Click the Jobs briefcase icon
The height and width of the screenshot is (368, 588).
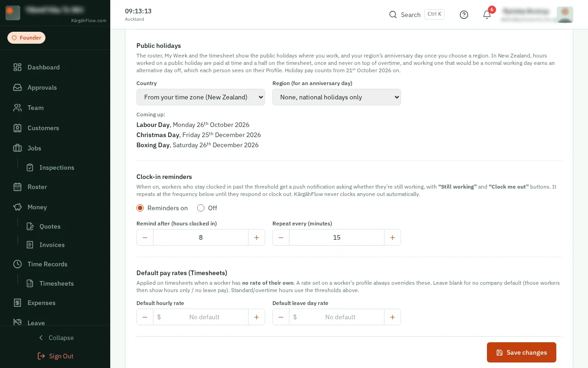point(17,148)
